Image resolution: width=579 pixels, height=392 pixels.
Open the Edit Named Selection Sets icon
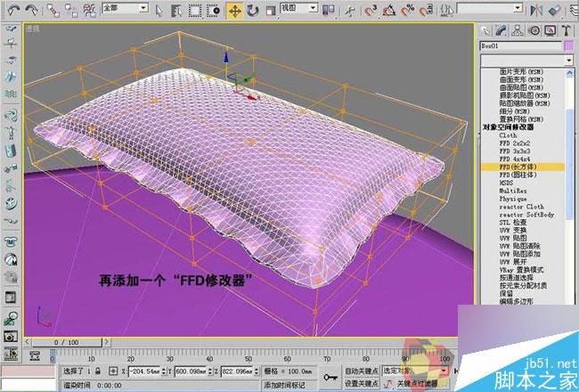coord(447,11)
